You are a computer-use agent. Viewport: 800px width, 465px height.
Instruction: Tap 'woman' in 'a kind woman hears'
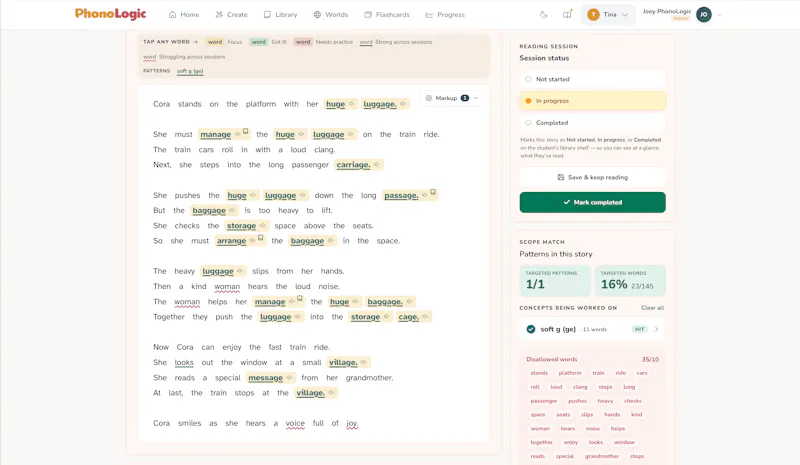[227, 286]
